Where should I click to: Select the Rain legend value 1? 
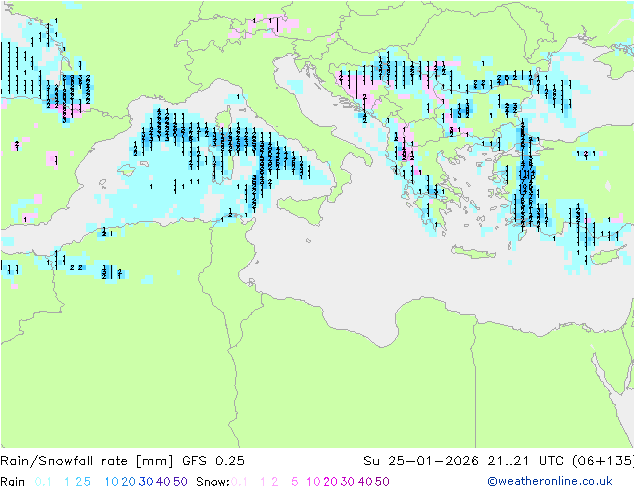67,482
